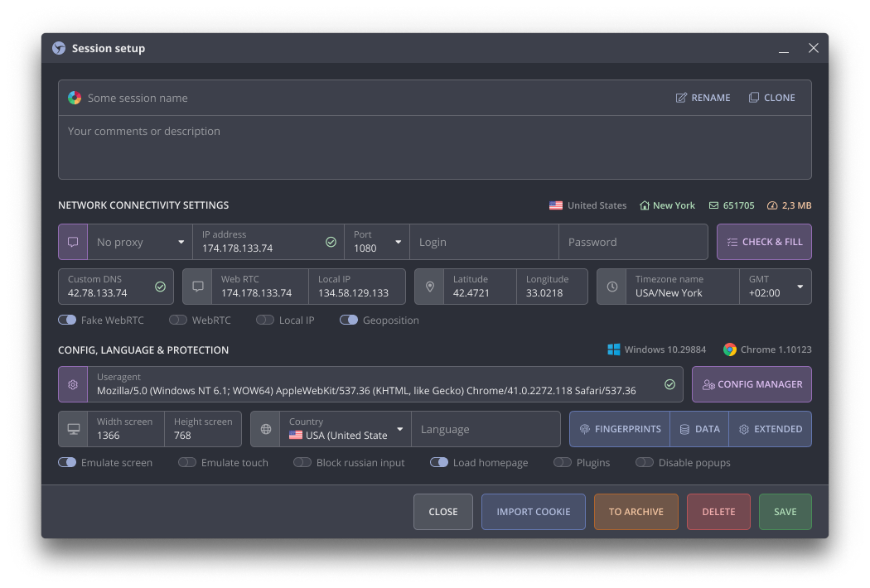Click the comments or description text area
The image size is (870, 588).
point(435,147)
